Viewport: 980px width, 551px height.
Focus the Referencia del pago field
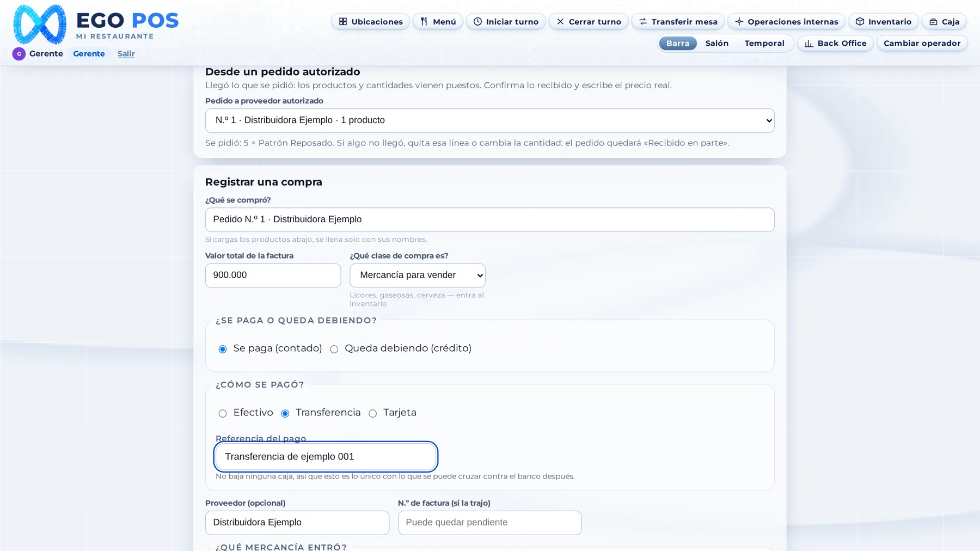pyautogui.click(x=326, y=457)
